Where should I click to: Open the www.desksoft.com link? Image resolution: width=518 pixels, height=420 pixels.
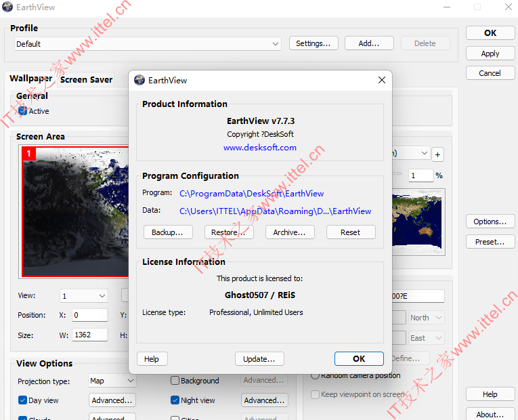[259, 148]
